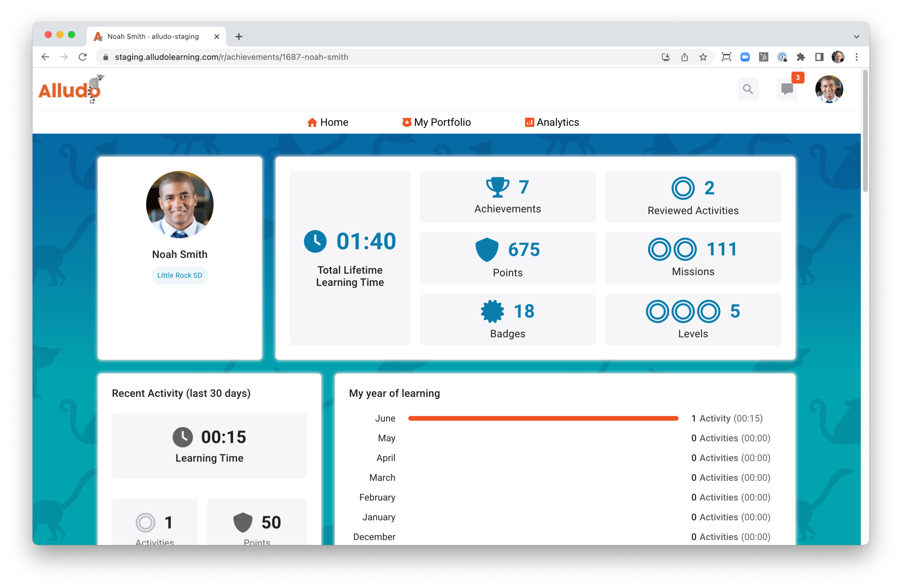Image resolution: width=902 pixels, height=588 pixels.
Task: Click the page vertical scrollbar
Action: (865, 131)
